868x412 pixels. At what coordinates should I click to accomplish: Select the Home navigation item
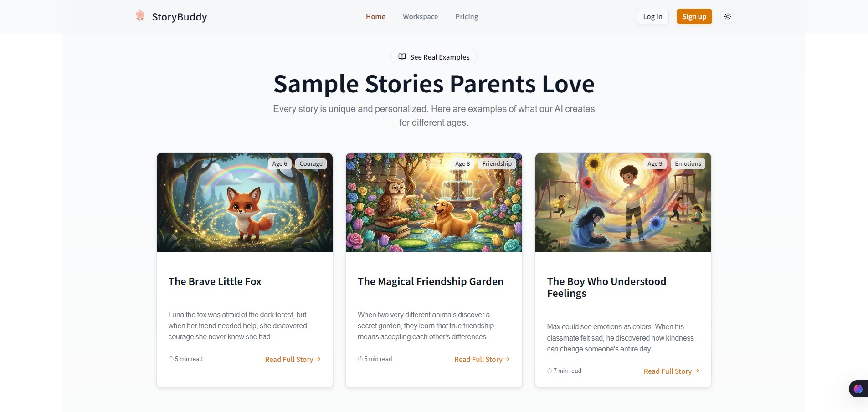[x=375, y=16]
